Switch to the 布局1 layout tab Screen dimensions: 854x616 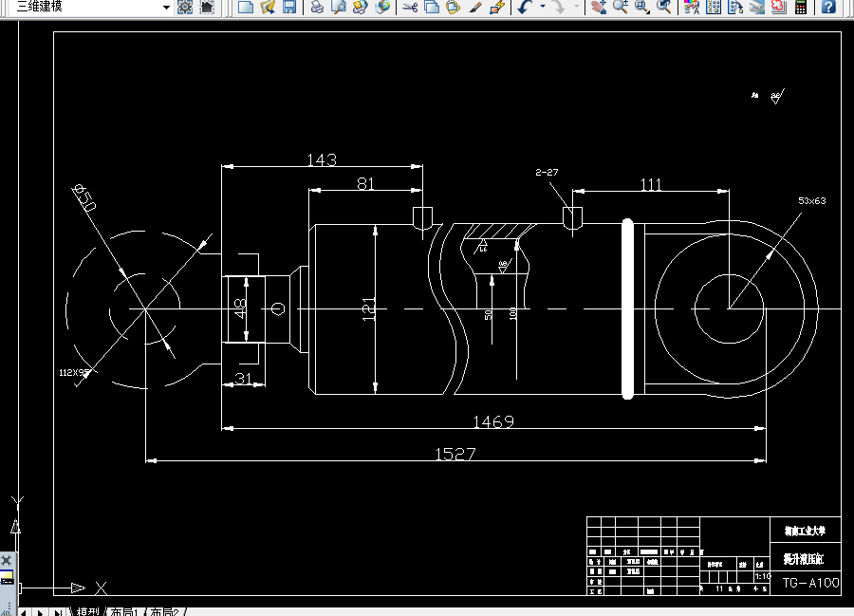point(124,611)
